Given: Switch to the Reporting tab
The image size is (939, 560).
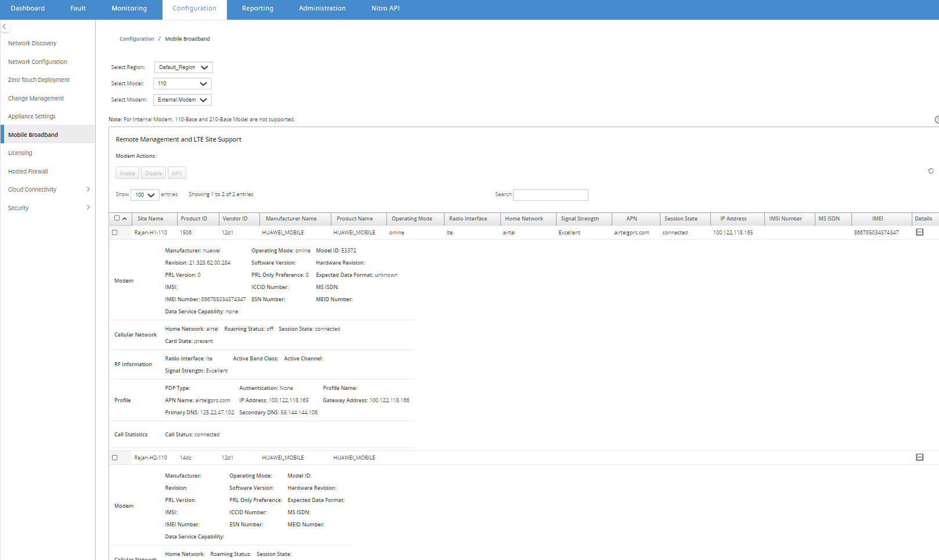Looking at the screenshot, I should [258, 9].
